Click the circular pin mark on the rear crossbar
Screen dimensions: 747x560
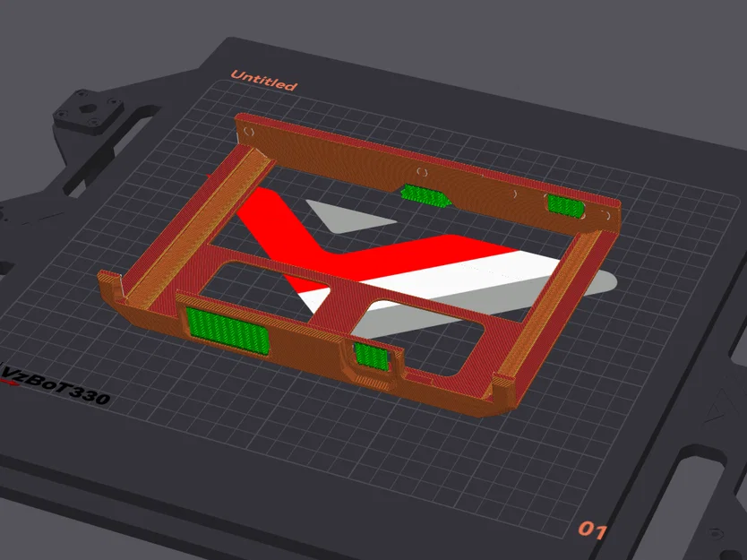coord(421,170)
